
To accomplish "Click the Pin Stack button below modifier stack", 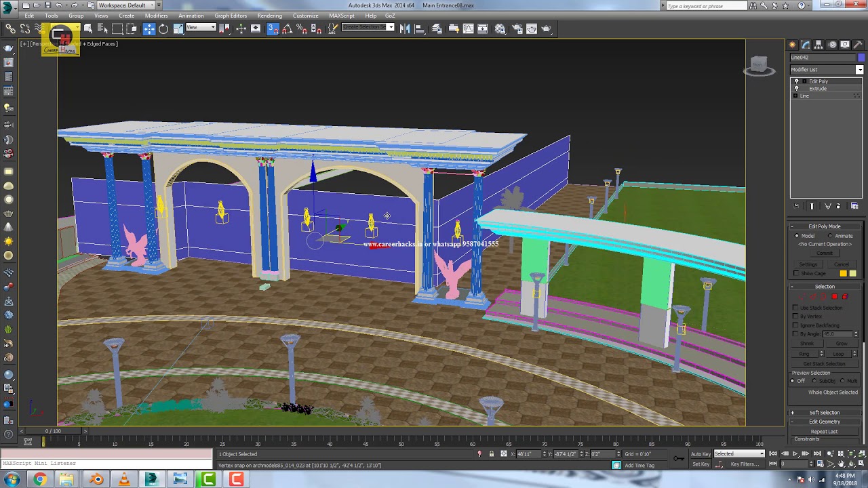I will coord(797,206).
